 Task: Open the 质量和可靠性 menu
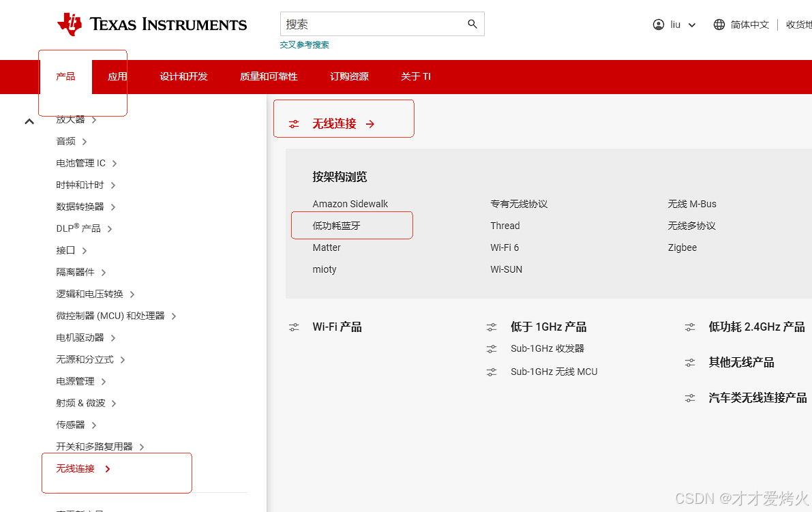pyautogui.click(x=268, y=76)
